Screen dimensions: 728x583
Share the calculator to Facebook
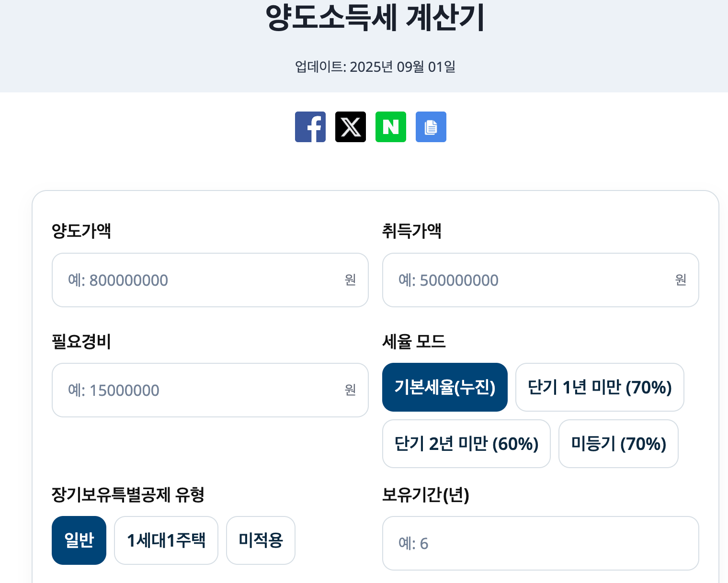pyautogui.click(x=310, y=127)
